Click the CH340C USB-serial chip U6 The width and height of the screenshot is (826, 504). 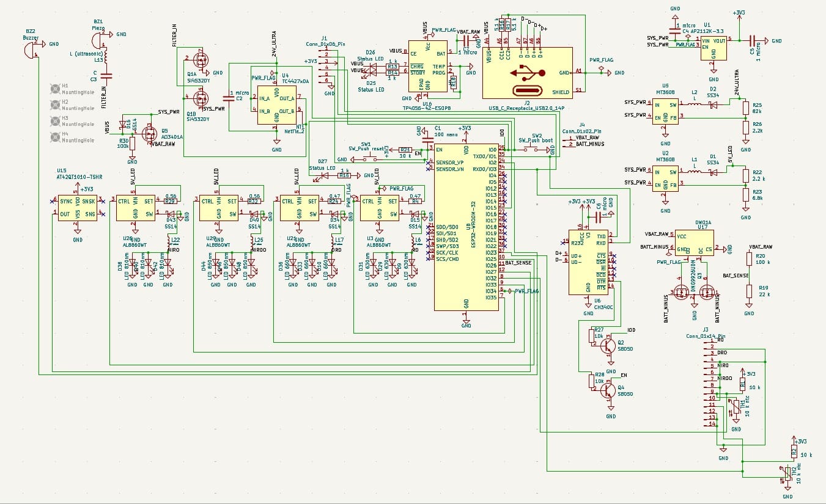pyautogui.click(x=588, y=263)
